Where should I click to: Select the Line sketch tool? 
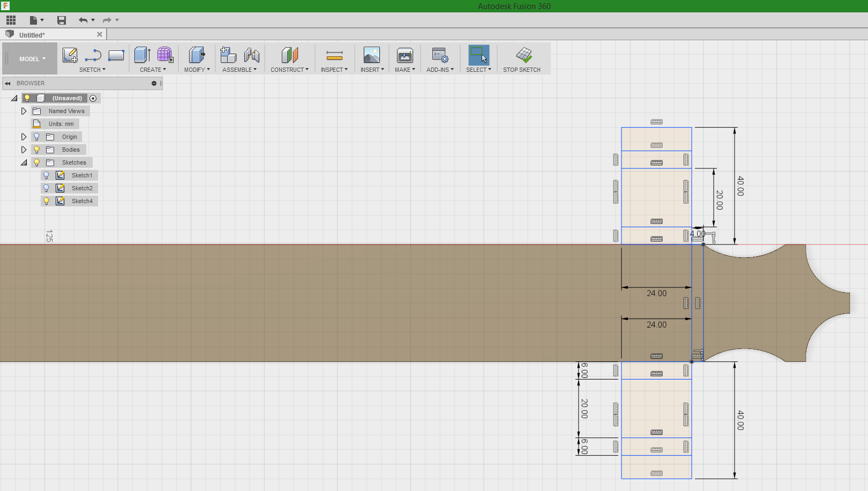pyautogui.click(x=93, y=55)
